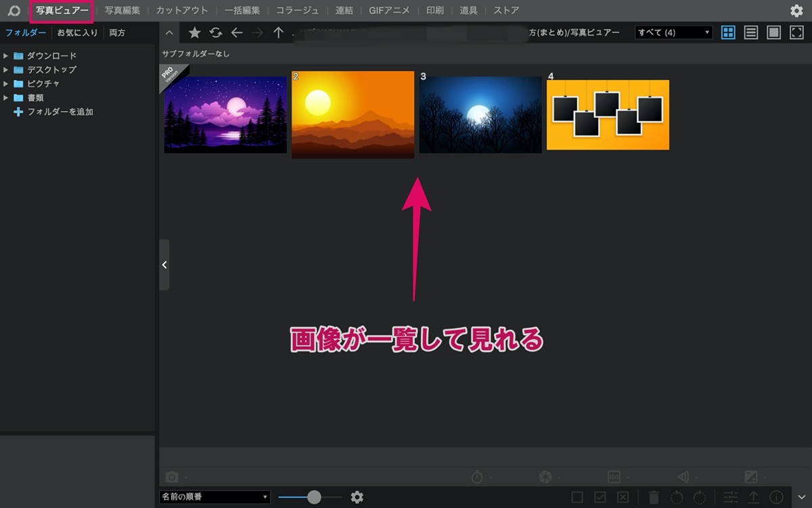Click フォルダーを追加 to add a folder
The image size is (812, 508).
[60, 112]
